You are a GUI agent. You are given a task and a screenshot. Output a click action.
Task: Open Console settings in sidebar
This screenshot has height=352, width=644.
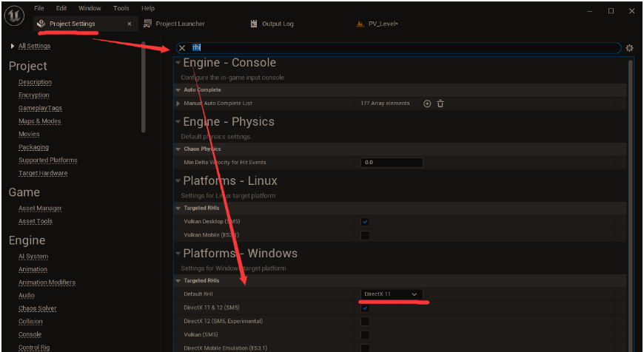30,335
